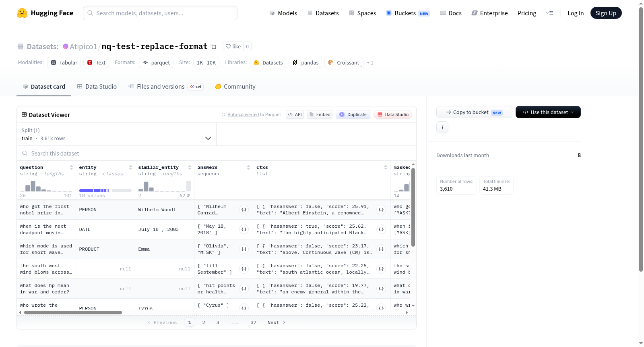Sort the ctxs column
Screen dimensions: 644x347
(386, 167)
